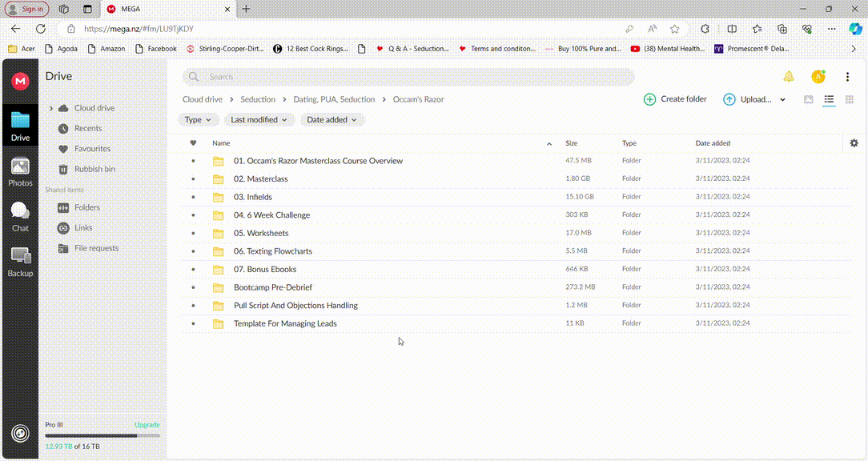Go to Seduction breadcrumb
Viewport: 868px width, 461px height.
coord(257,99)
